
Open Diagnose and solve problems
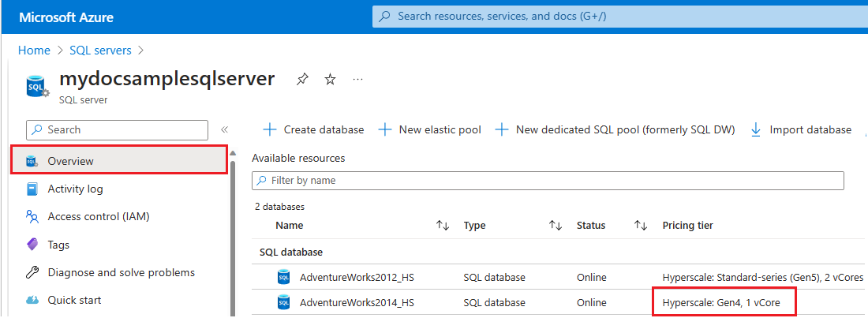tap(121, 272)
